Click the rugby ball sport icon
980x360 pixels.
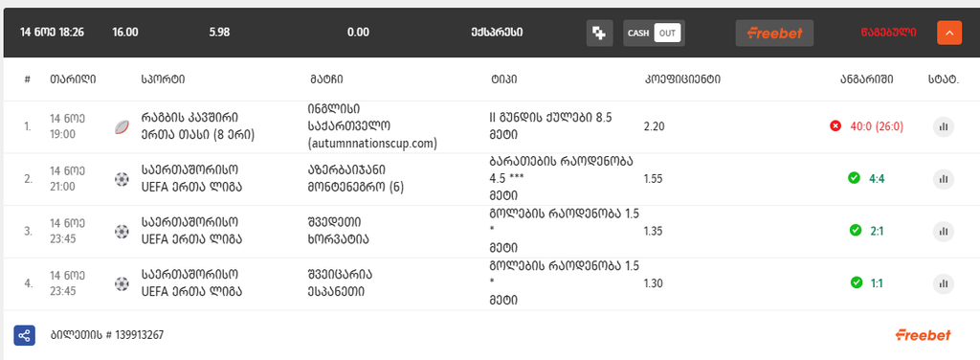point(122,127)
